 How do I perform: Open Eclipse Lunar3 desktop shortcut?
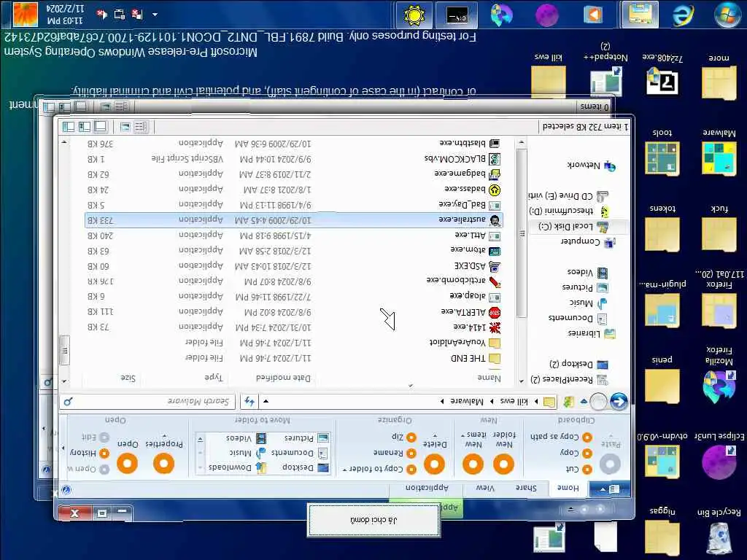click(x=719, y=455)
